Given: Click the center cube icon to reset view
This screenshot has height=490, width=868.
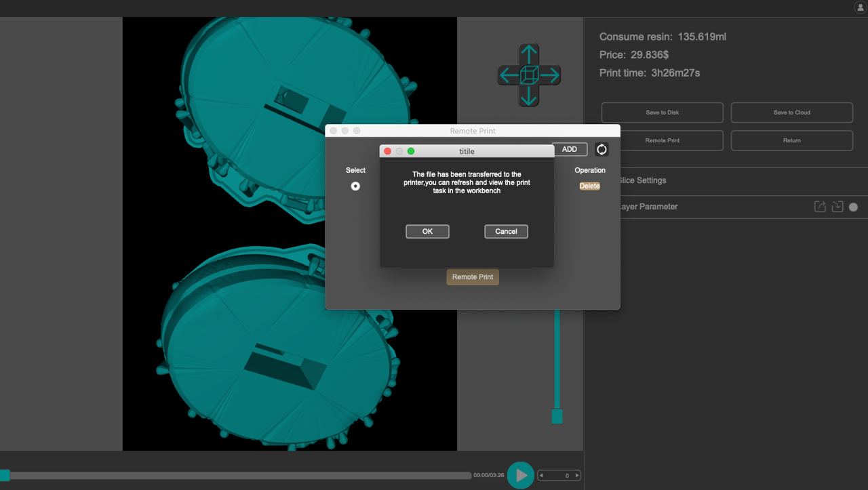Looking at the screenshot, I should coord(528,75).
